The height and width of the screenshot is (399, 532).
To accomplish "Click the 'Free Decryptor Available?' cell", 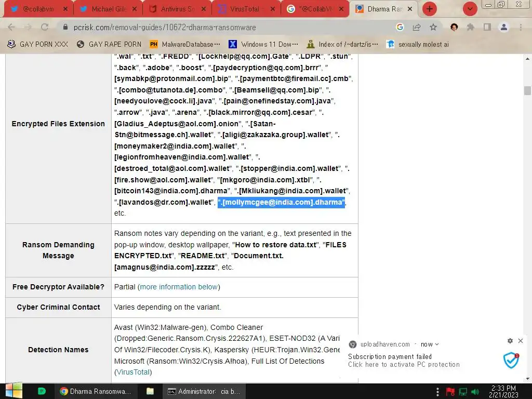I will click(x=58, y=287).
